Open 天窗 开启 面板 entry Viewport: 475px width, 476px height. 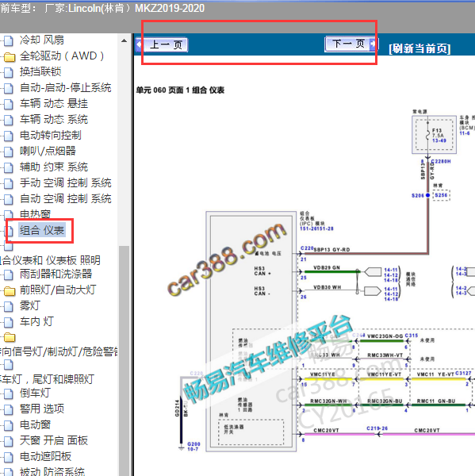click(x=54, y=440)
